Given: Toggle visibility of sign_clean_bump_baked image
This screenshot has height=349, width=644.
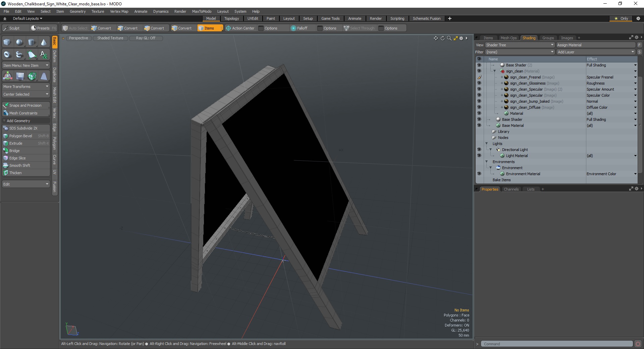Looking at the screenshot, I should (479, 101).
